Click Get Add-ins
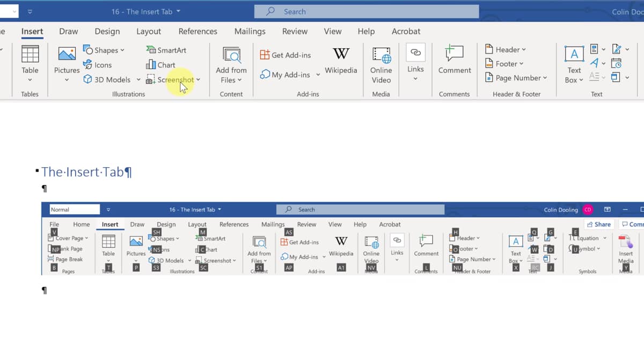This screenshot has width=644, height=362. (285, 55)
